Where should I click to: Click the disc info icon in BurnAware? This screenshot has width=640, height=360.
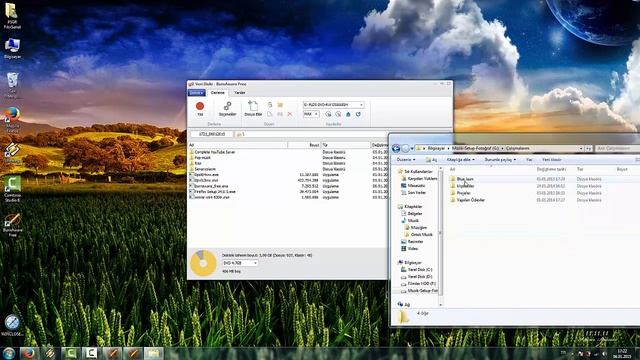tap(328, 114)
